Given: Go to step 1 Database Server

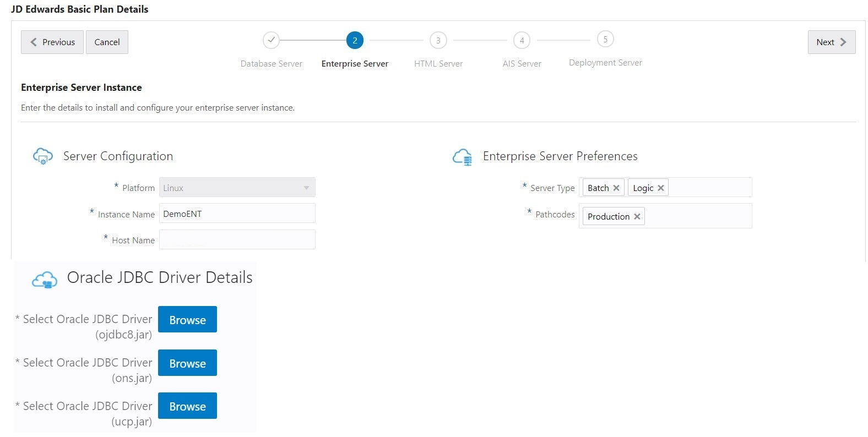Looking at the screenshot, I should (x=271, y=40).
